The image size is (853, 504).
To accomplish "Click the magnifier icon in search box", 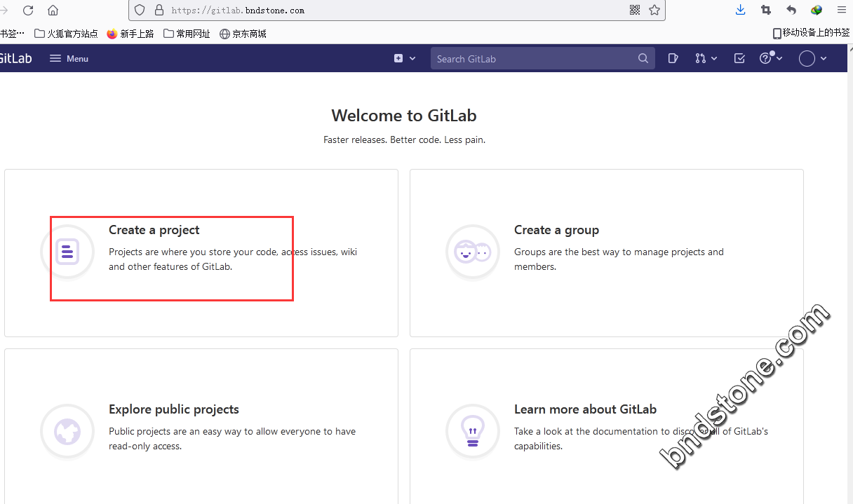I will click(x=643, y=59).
